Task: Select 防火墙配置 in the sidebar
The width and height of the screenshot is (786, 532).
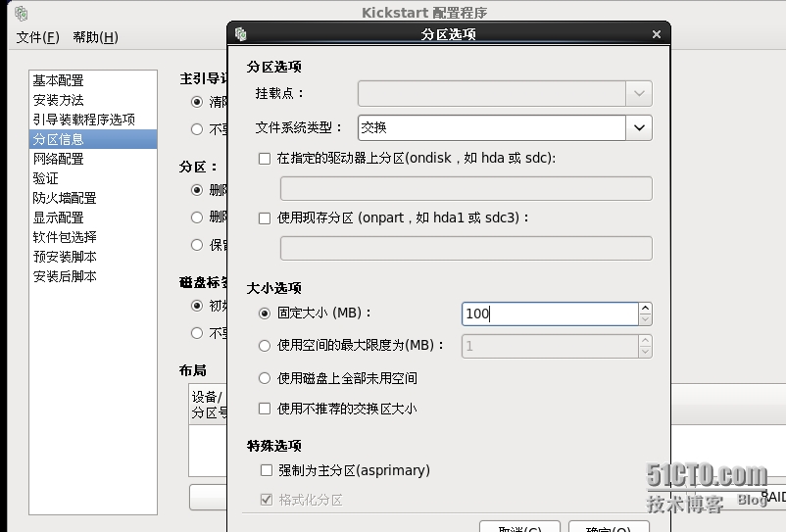Action: (x=93, y=198)
